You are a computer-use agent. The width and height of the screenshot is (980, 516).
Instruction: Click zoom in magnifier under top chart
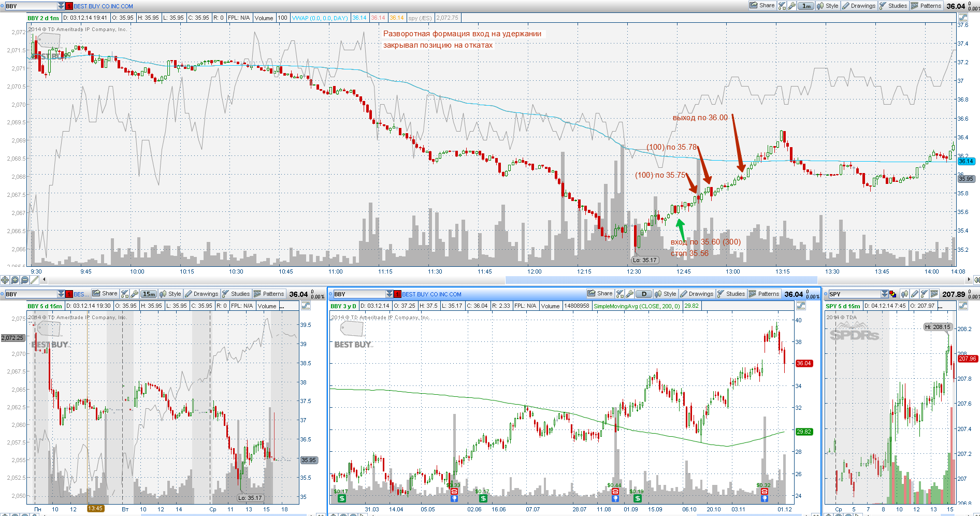[x=15, y=280]
